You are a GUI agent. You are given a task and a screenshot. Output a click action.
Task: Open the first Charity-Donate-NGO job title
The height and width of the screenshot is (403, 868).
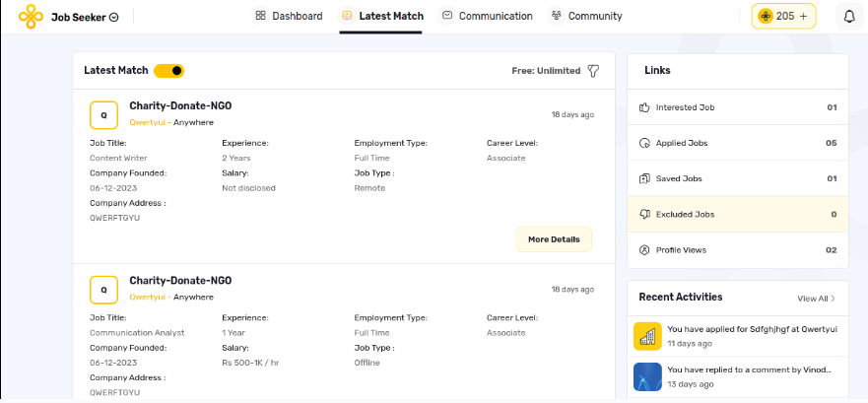pos(180,105)
